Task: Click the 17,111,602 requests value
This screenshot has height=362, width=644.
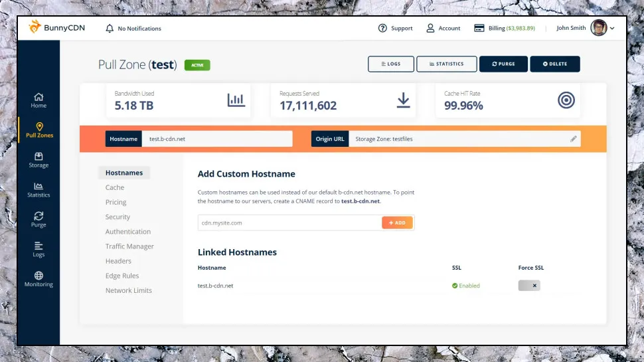Action: 308,106
